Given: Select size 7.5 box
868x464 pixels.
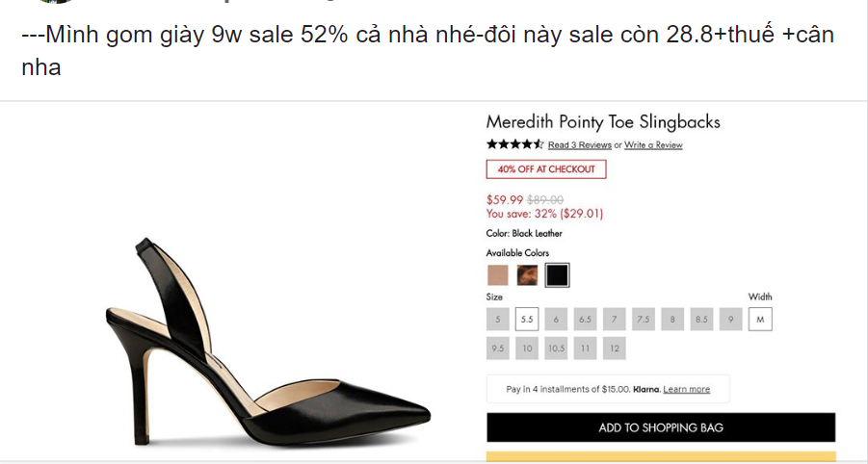Looking at the screenshot, I should point(644,320).
